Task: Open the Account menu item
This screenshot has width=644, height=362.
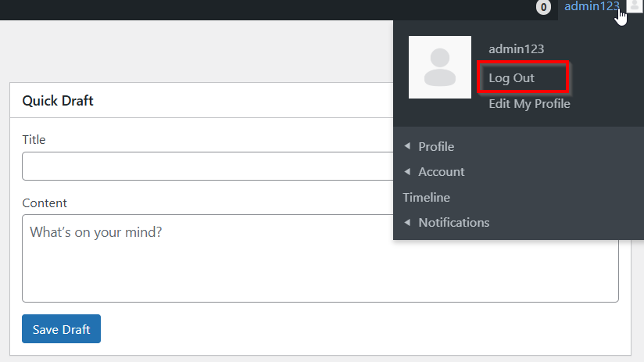Action: tap(442, 172)
